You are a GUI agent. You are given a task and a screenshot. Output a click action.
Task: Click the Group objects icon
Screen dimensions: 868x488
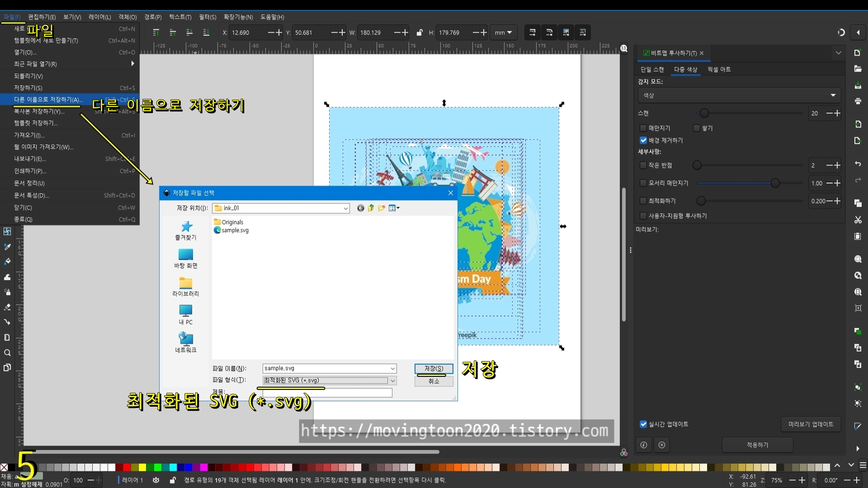tap(858, 387)
